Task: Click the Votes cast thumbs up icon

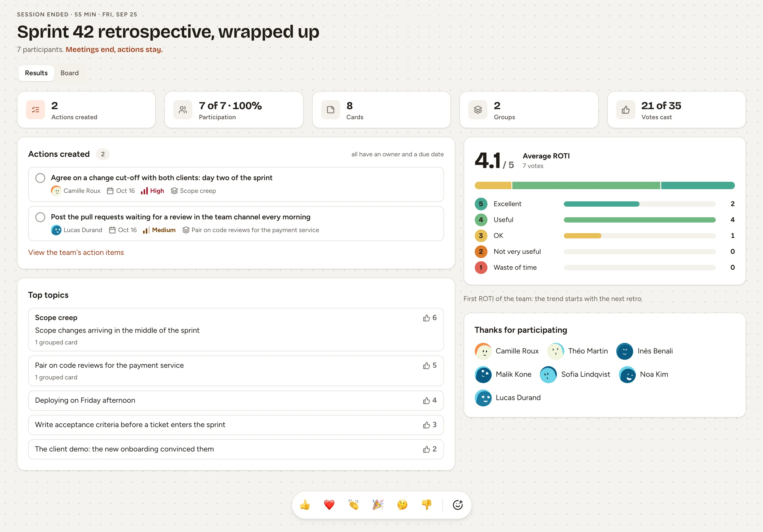Action: [x=626, y=110]
